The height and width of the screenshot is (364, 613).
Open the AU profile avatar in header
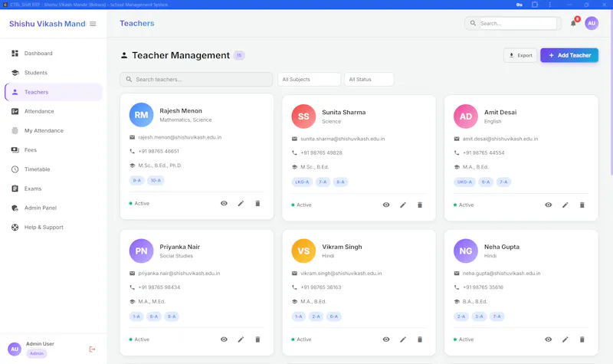[x=592, y=23]
